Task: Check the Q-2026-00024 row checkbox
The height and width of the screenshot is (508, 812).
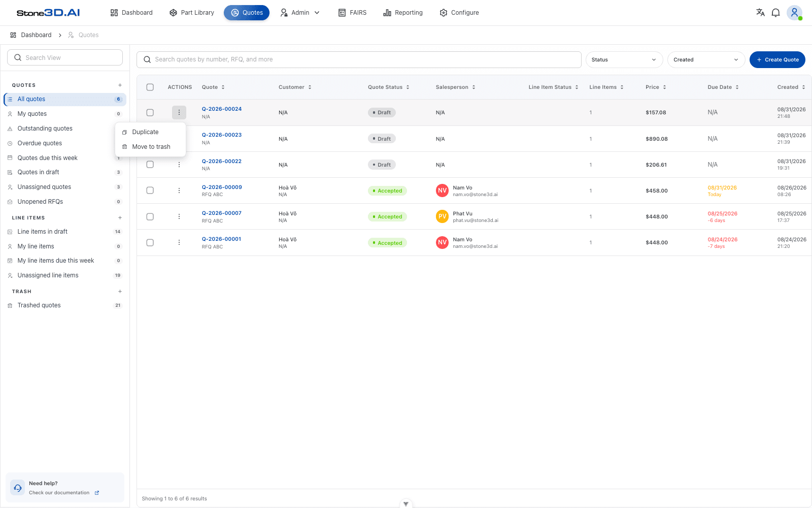Action: [150, 112]
